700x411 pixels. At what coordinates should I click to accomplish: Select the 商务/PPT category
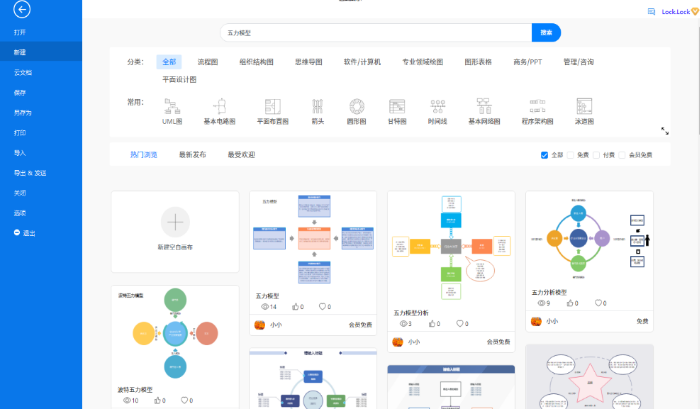click(528, 62)
